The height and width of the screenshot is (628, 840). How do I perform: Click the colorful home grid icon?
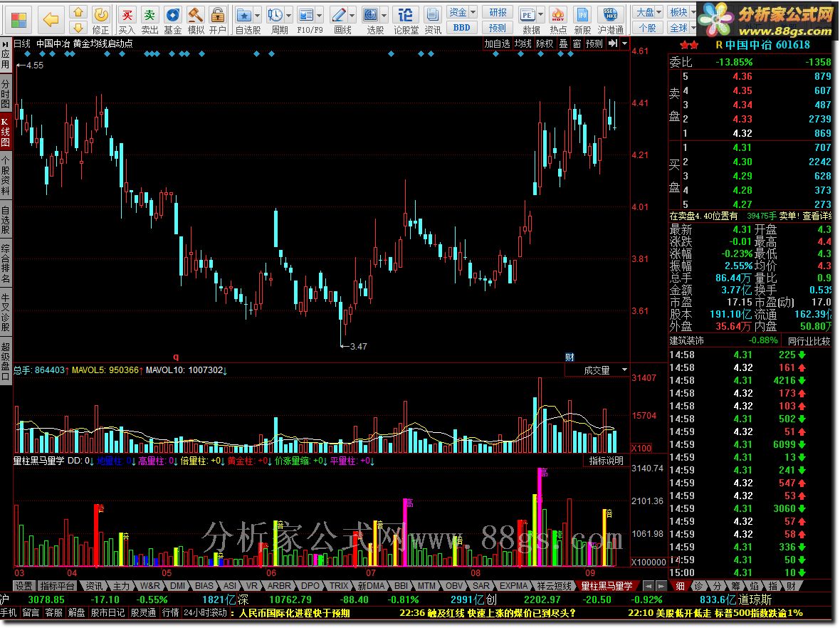click(19, 21)
